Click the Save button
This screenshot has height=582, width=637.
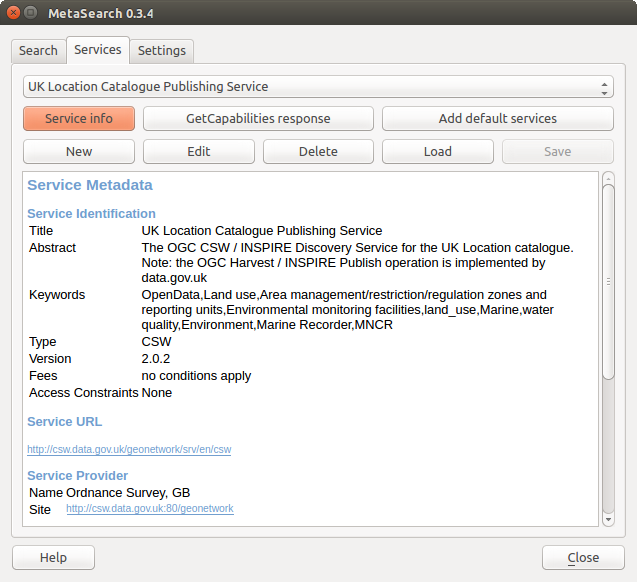(x=557, y=151)
